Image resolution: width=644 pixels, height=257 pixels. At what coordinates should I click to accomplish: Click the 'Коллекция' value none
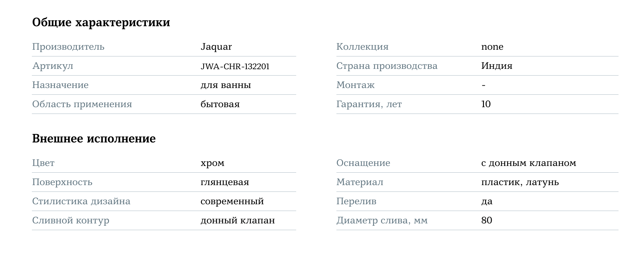point(492,47)
